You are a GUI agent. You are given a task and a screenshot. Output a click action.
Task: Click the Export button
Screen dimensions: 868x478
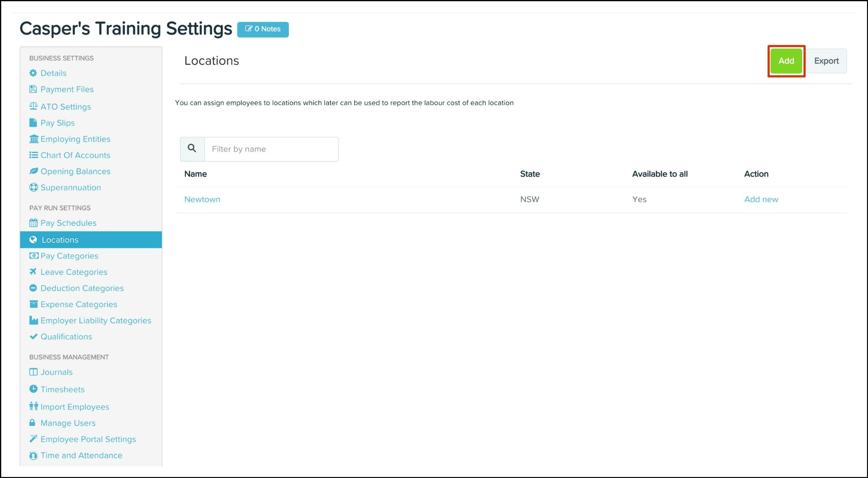pos(826,61)
